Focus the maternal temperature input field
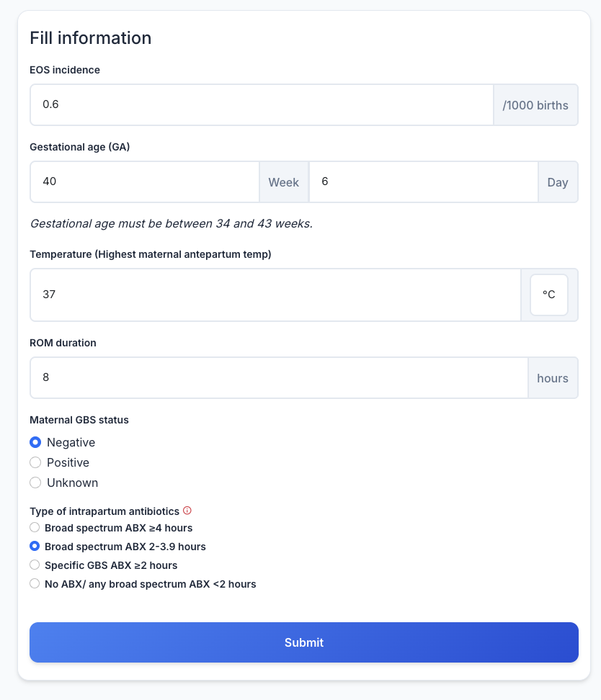Viewport: 601px width, 700px height. click(x=276, y=295)
